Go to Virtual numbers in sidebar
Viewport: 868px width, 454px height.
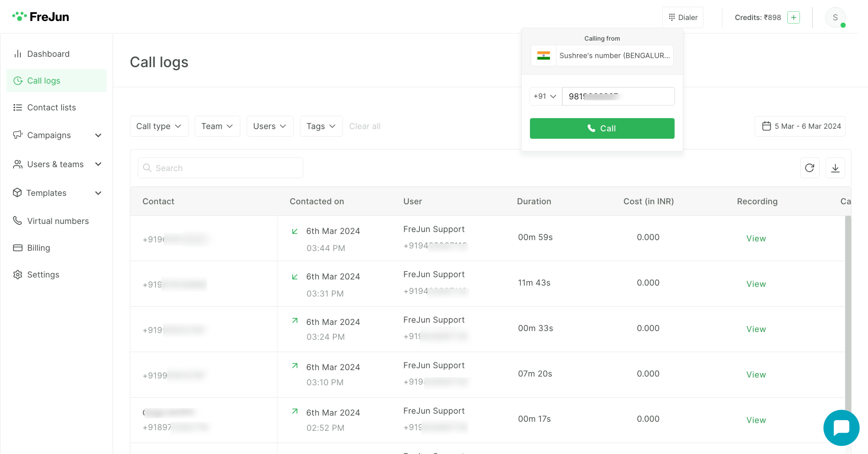58,221
